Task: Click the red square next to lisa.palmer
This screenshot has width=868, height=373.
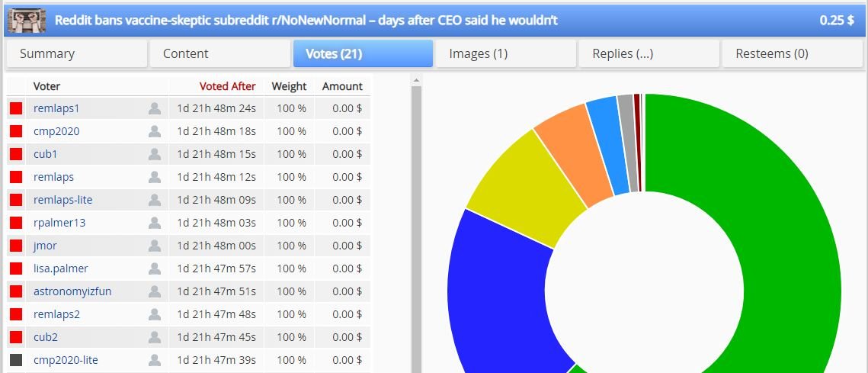Action: pyautogui.click(x=16, y=268)
